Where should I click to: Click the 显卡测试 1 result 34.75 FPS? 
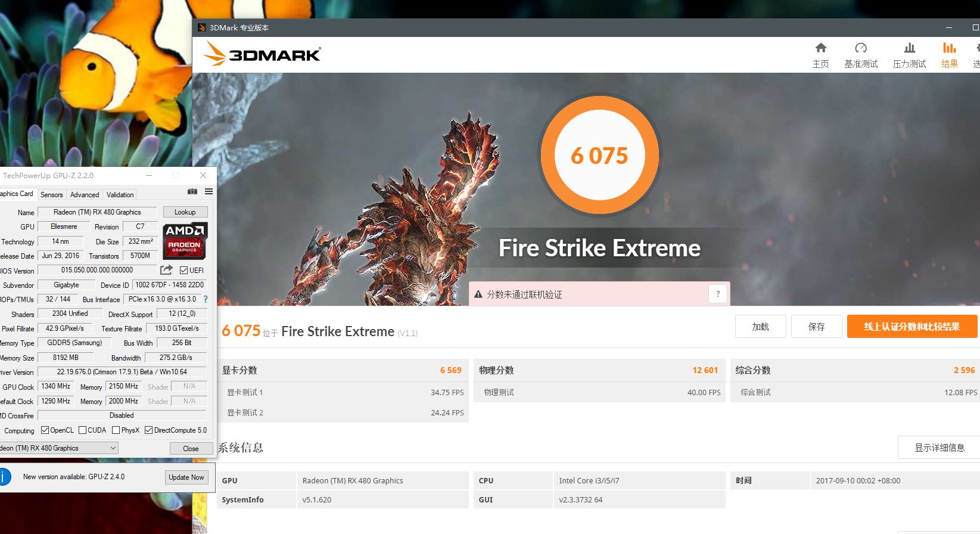tap(447, 392)
